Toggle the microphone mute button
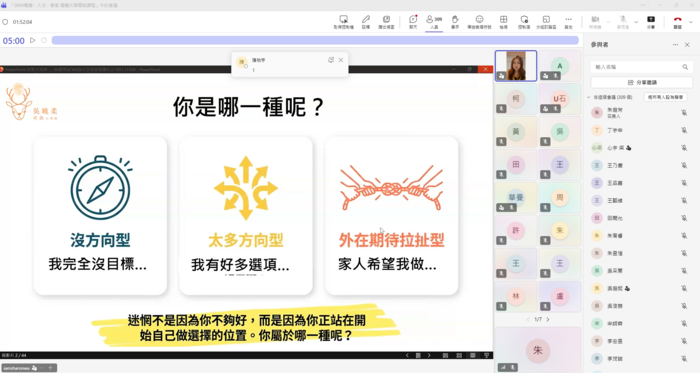 tap(623, 21)
